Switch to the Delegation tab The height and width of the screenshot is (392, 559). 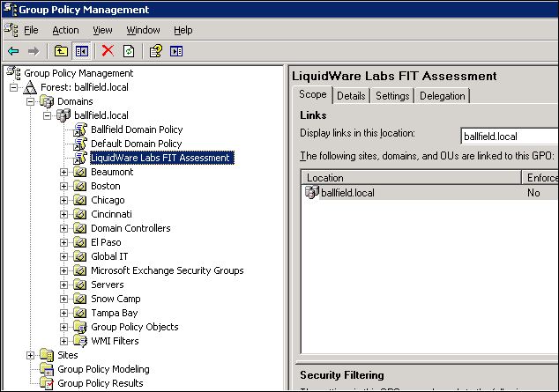pyautogui.click(x=442, y=96)
